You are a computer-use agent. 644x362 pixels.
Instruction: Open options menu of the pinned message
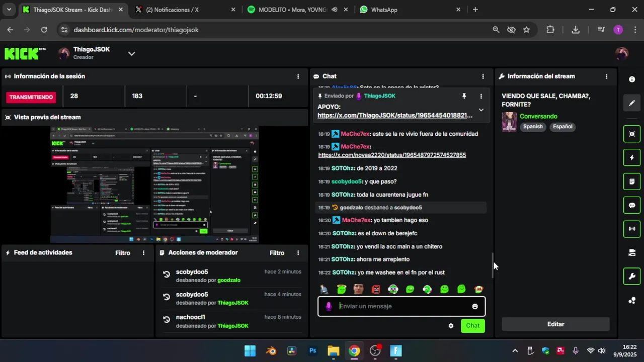point(481,96)
